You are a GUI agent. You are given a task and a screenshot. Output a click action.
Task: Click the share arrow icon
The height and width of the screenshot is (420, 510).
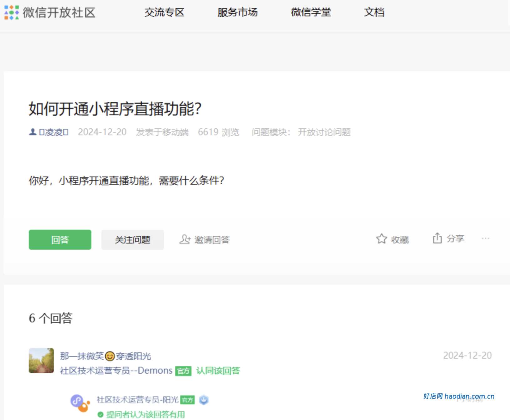coord(437,238)
